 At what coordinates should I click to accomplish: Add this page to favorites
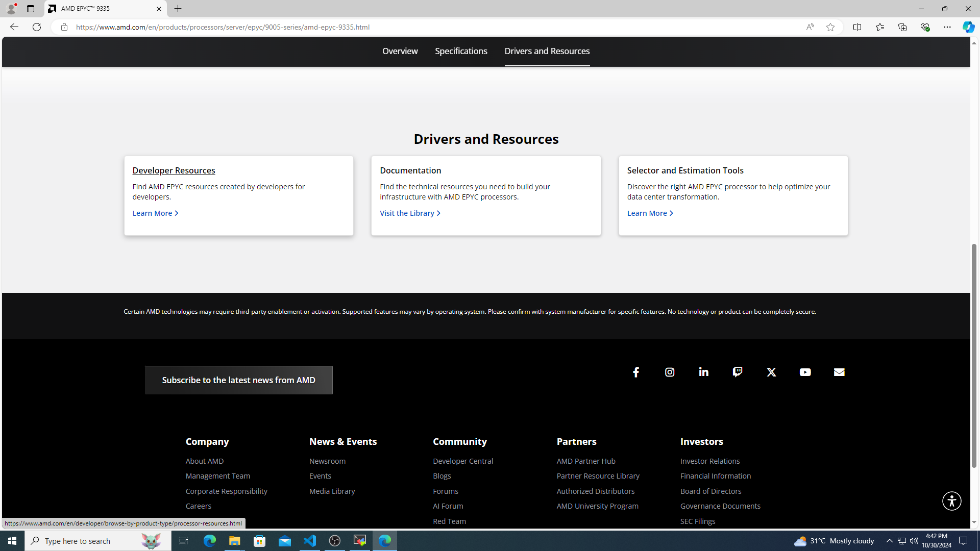(x=830, y=27)
